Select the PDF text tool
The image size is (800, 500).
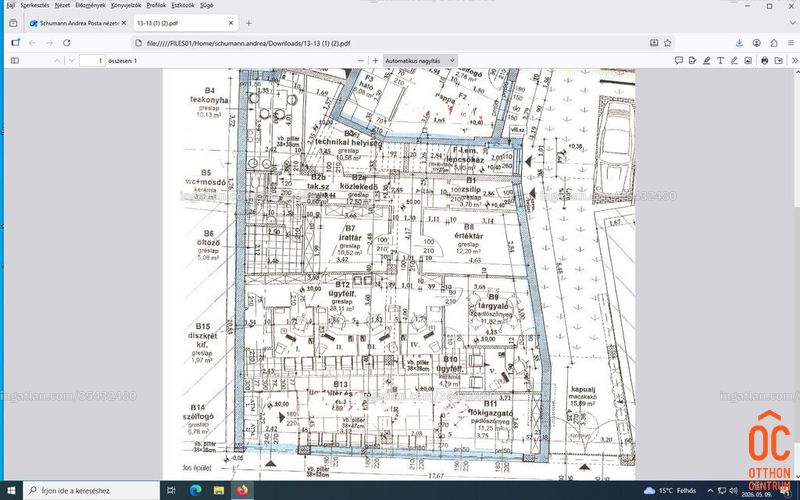[720, 61]
